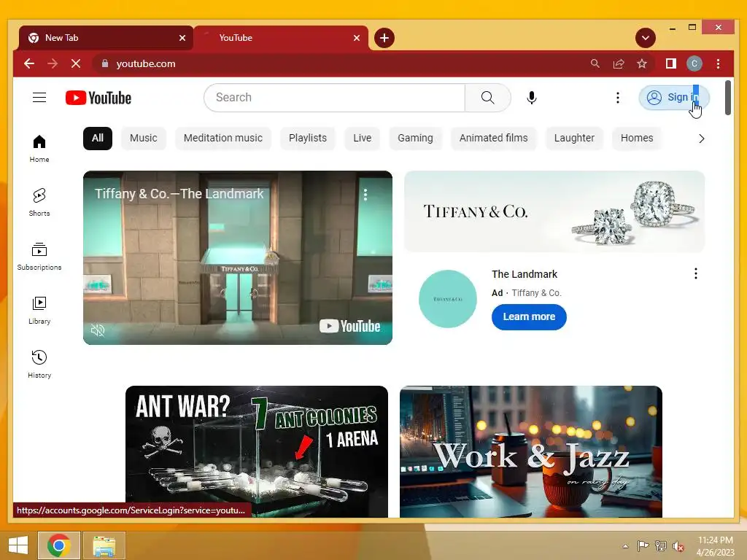The height and width of the screenshot is (560, 747).
Task: Bookmark this tab with star icon
Action: [x=642, y=63]
